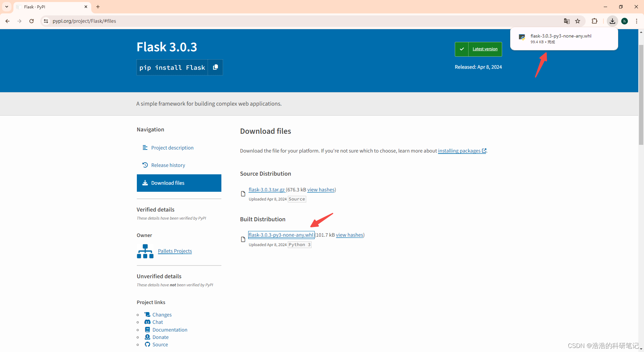Select the Flask · PyPI tab

52,7
